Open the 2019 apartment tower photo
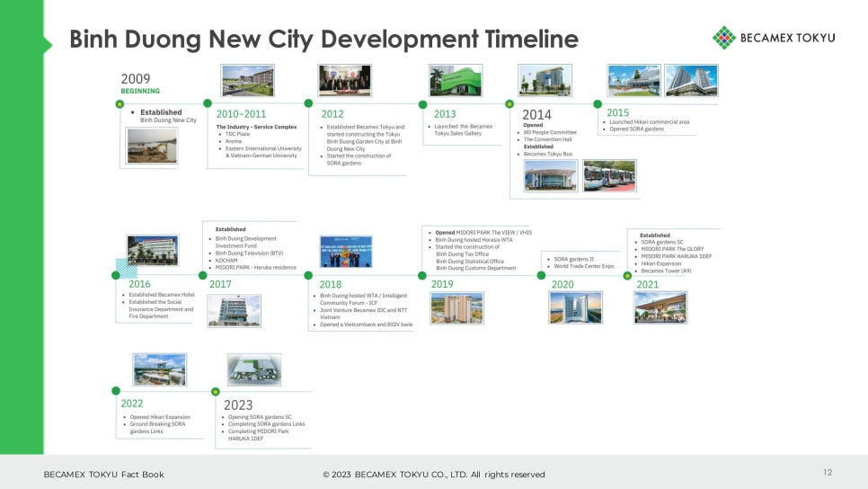The height and width of the screenshot is (489, 868). 457,308
